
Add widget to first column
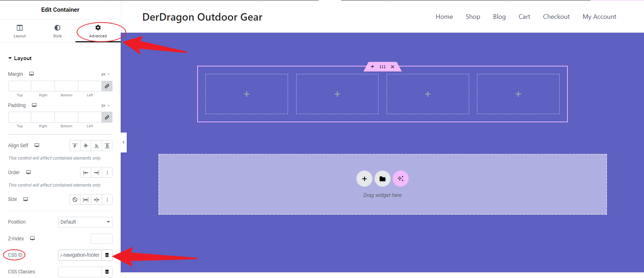(247, 94)
